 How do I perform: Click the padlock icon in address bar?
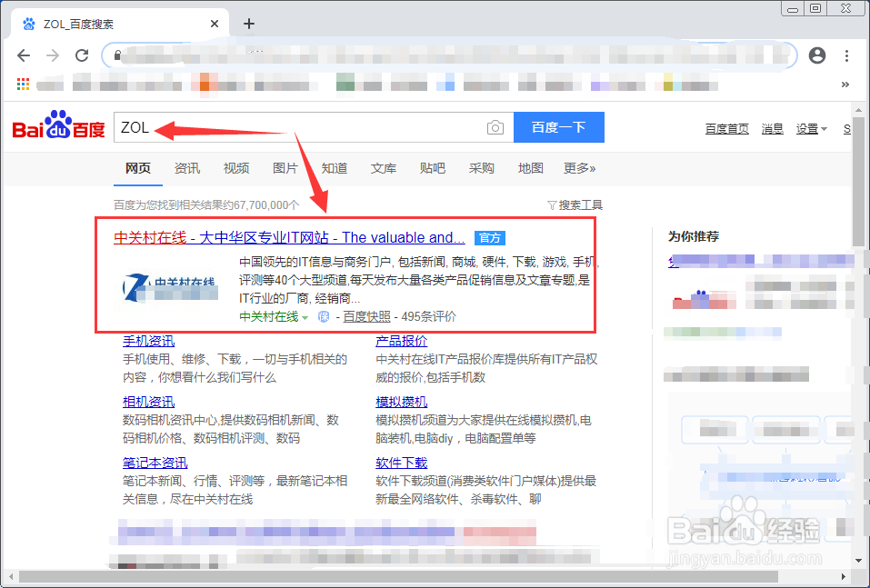[x=117, y=55]
